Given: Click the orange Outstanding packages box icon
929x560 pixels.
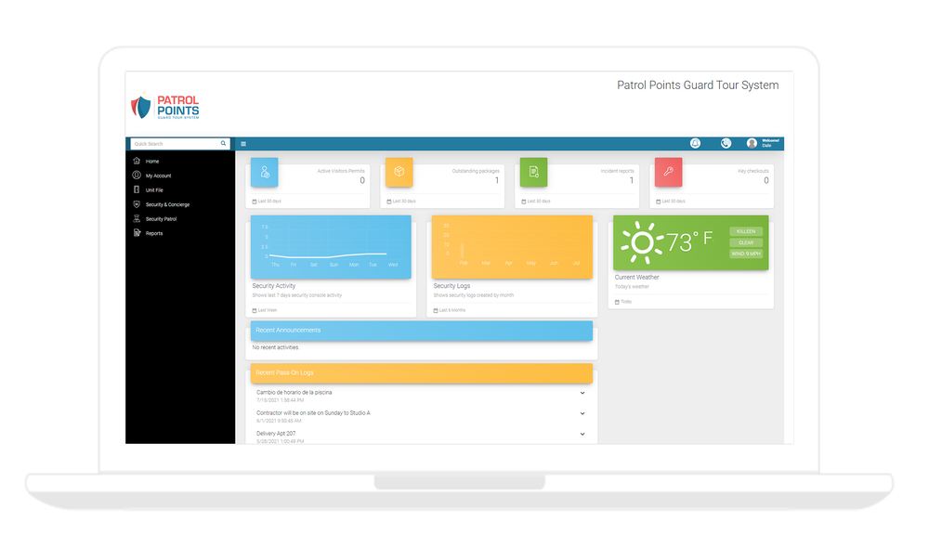Looking at the screenshot, I should [x=399, y=172].
